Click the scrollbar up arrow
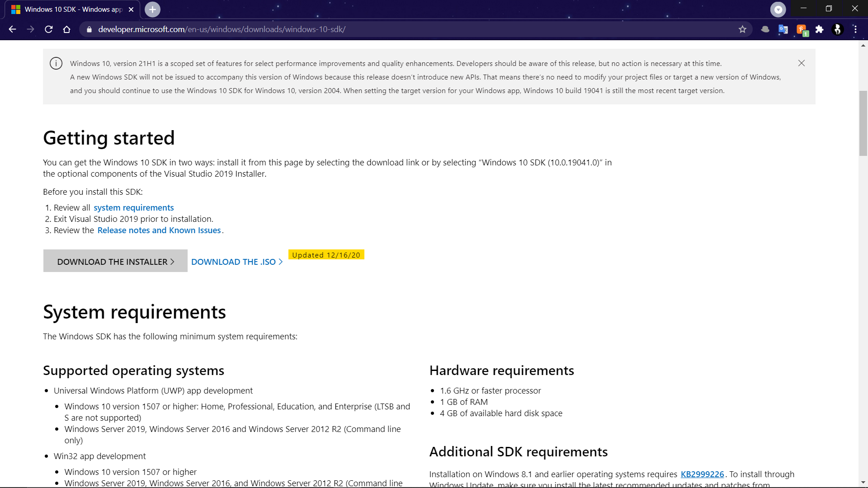Image resolution: width=868 pixels, height=488 pixels. click(x=863, y=45)
